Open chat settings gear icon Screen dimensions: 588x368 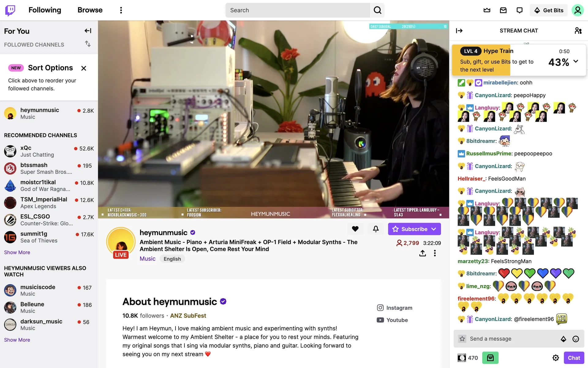(556, 358)
